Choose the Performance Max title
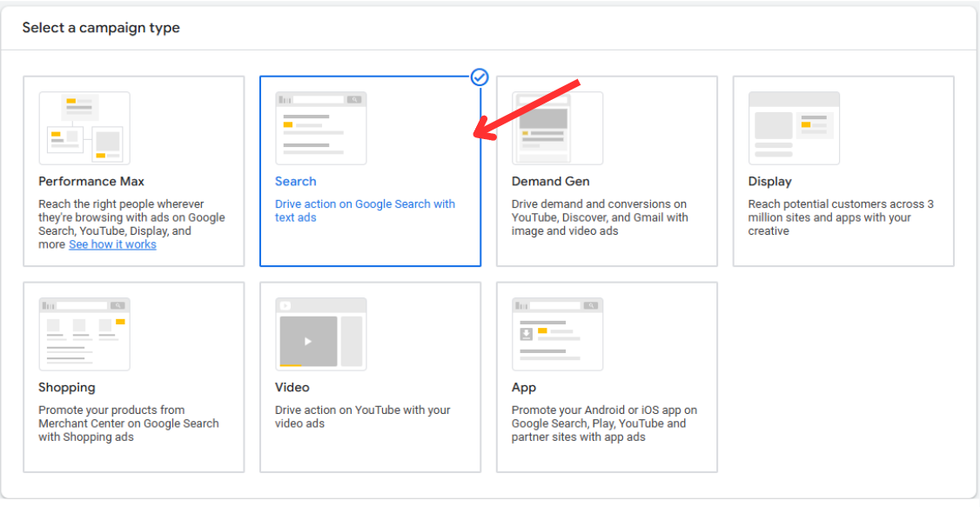 91,182
